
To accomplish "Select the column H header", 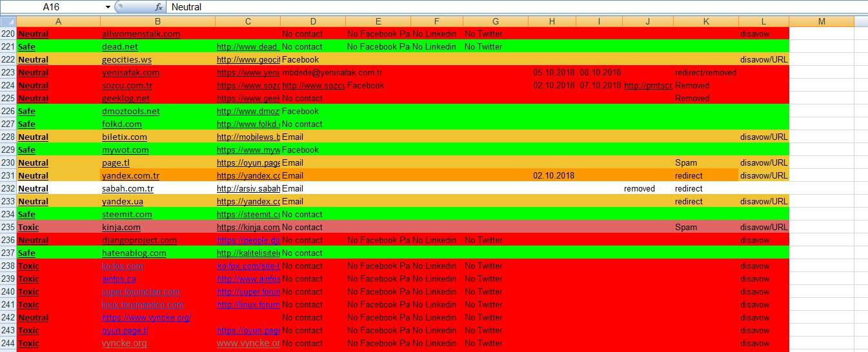I will (552, 21).
